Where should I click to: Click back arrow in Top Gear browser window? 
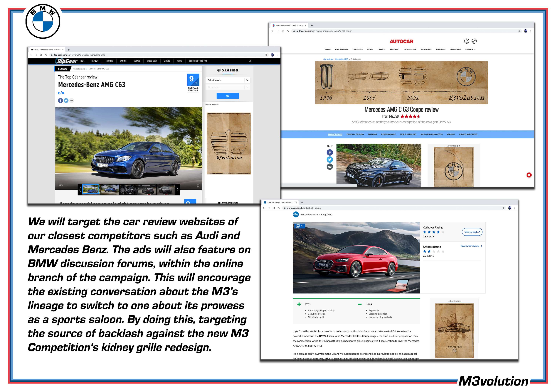[31, 55]
